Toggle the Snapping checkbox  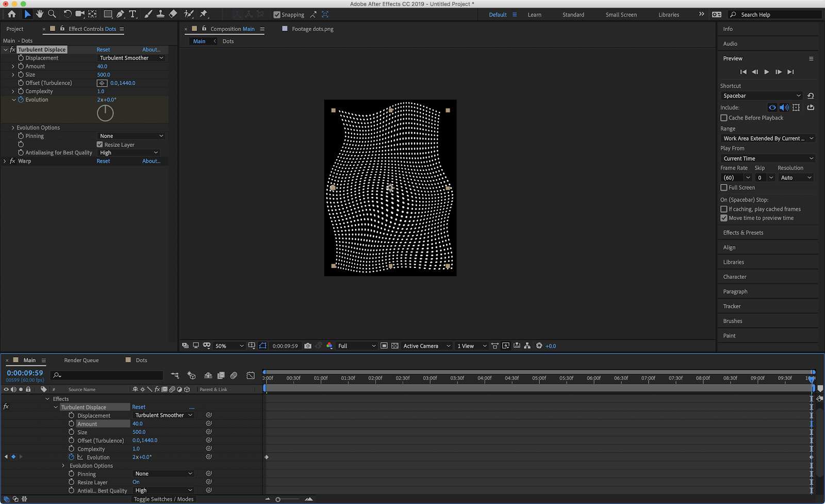277,15
